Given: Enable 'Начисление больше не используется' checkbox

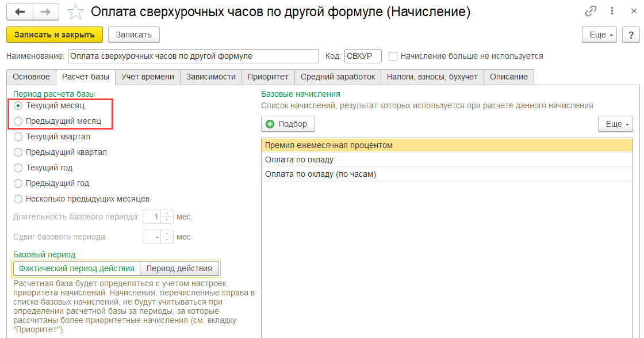Looking at the screenshot, I should [393, 56].
